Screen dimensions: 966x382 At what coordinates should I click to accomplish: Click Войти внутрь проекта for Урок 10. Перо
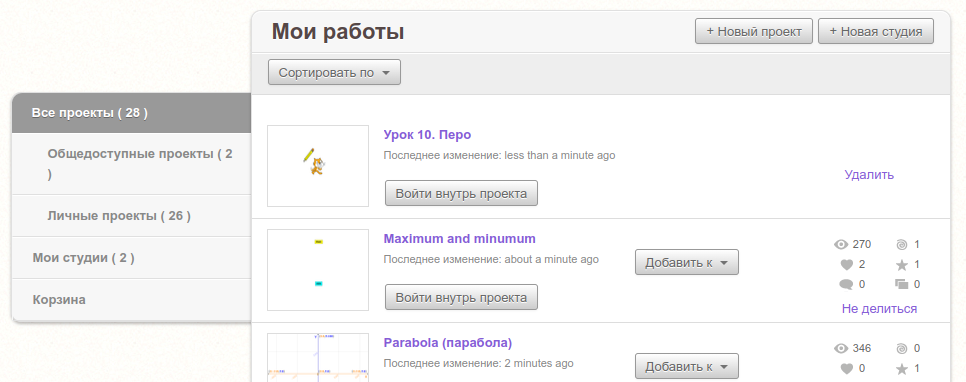pyautogui.click(x=461, y=193)
